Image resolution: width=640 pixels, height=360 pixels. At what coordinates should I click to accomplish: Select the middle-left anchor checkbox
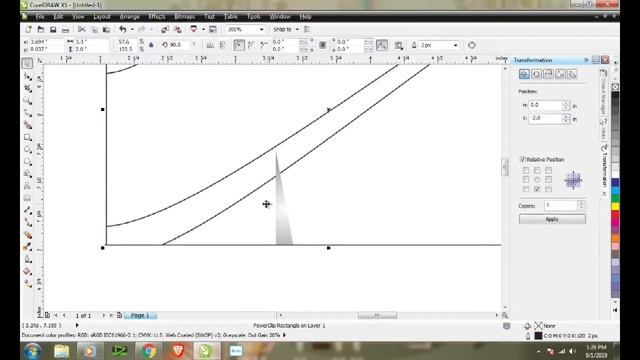click(x=526, y=180)
